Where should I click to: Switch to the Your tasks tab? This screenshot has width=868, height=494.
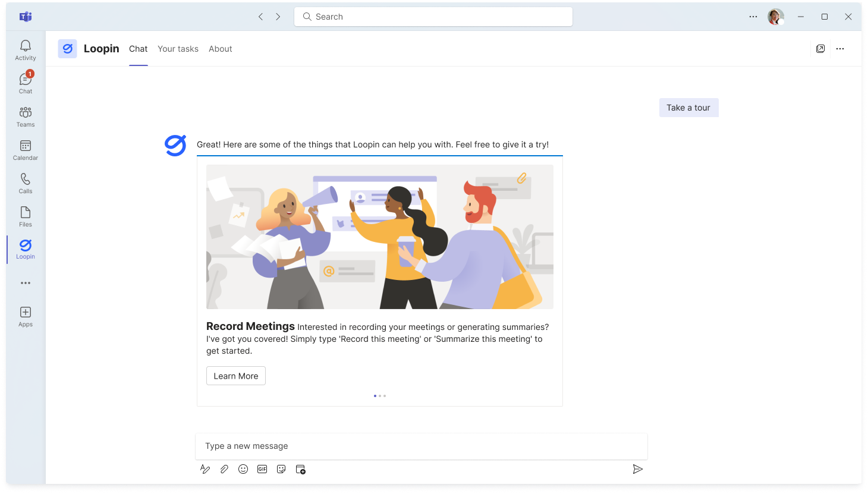pyautogui.click(x=178, y=49)
